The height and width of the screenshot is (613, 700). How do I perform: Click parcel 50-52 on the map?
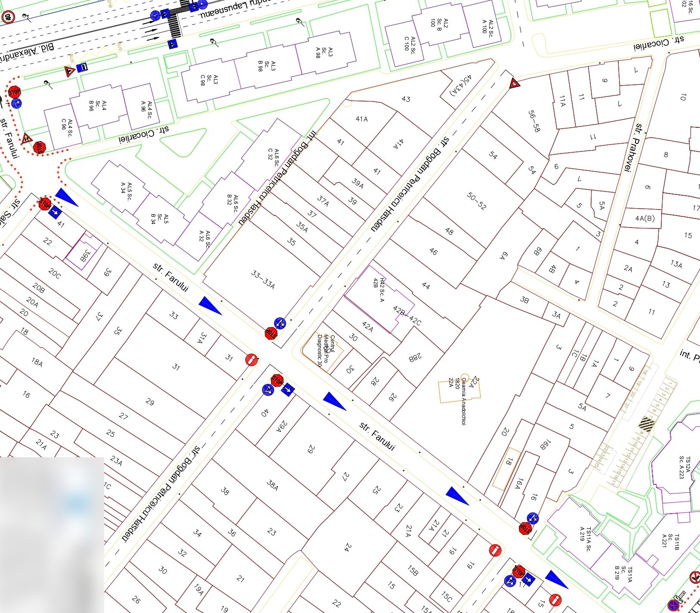[476, 201]
